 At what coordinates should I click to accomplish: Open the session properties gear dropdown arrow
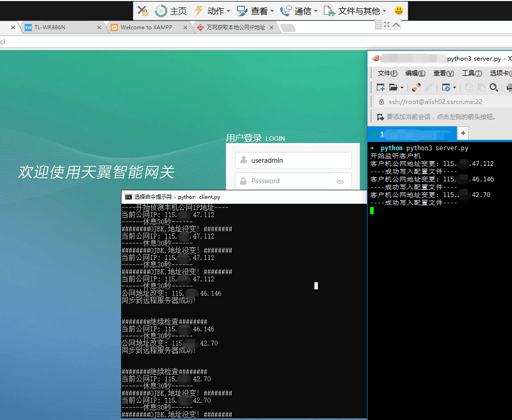454,88
